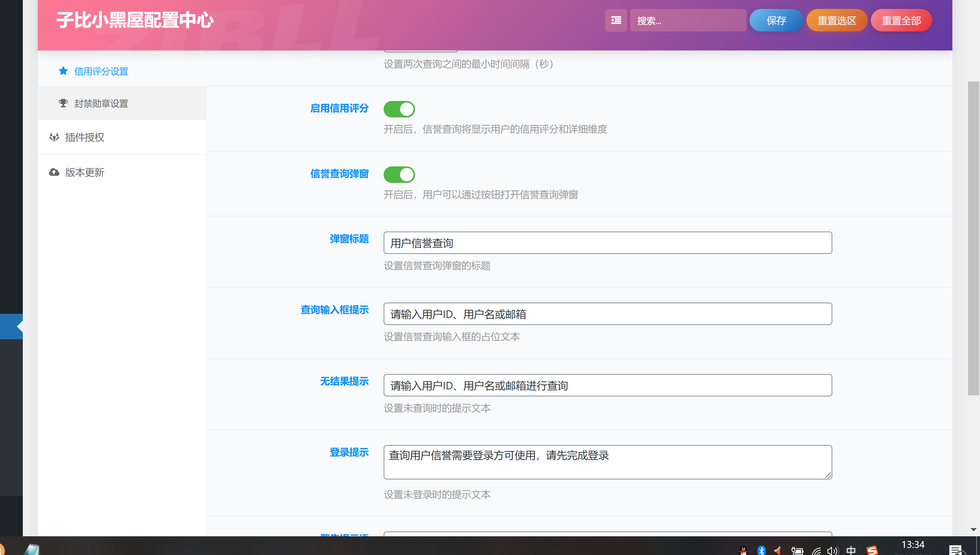Click description 设置未登录时的提示文本
The width and height of the screenshot is (980, 555).
437,495
